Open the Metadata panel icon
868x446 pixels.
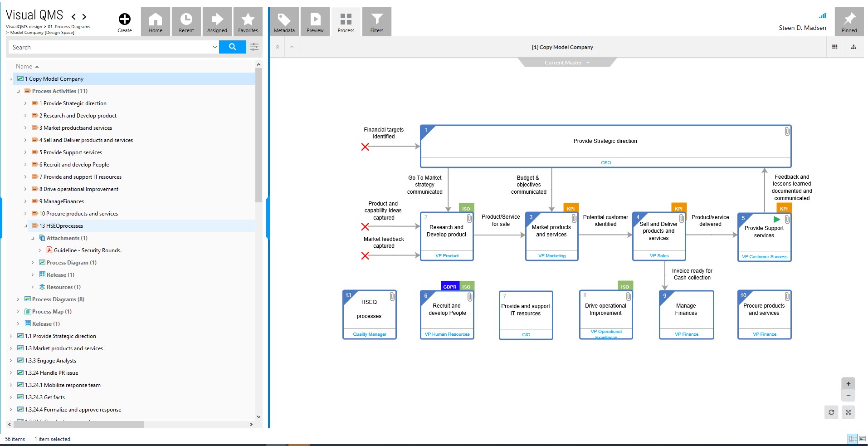(x=284, y=21)
